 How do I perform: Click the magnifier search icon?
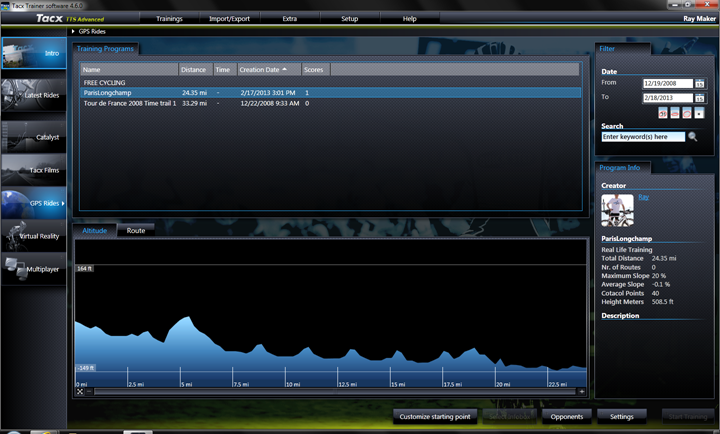692,137
